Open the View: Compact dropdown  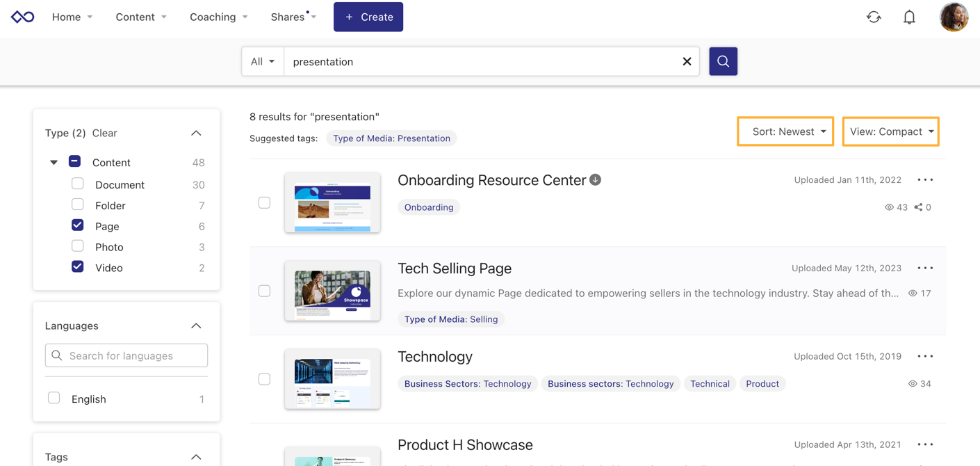pyautogui.click(x=891, y=131)
